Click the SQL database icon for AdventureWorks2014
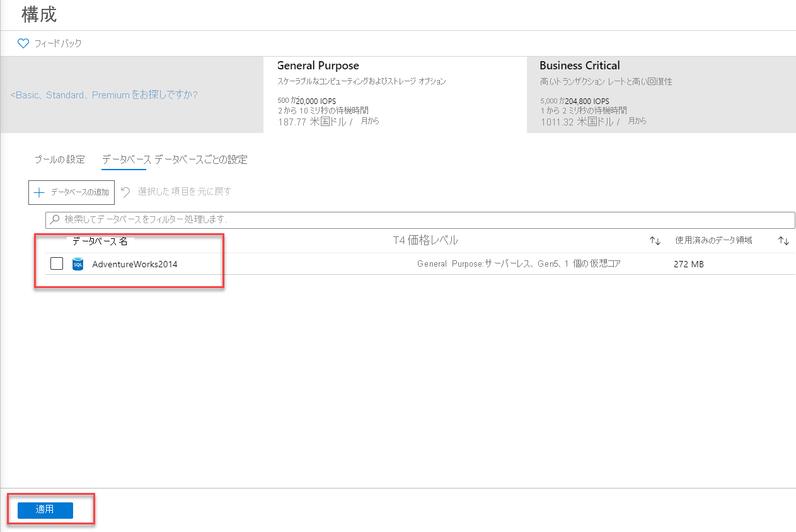The height and width of the screenshot is (532, 796). pyautogui.click(x=78, y=263)
